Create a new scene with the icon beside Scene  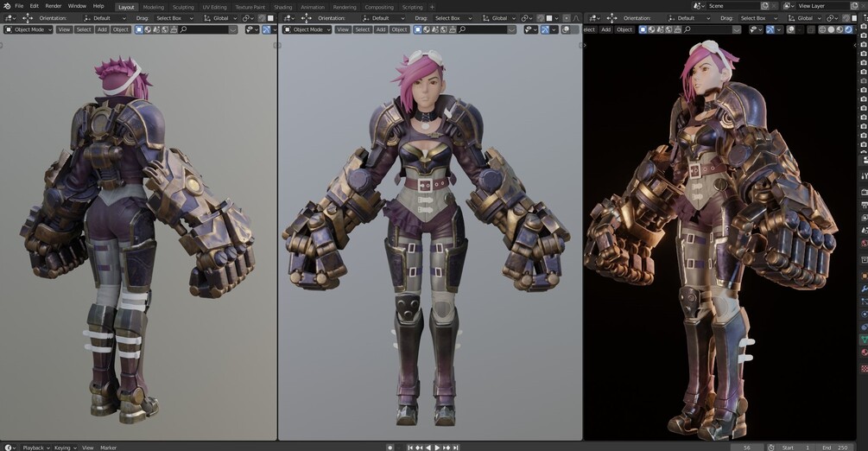(x=764, y=6)
